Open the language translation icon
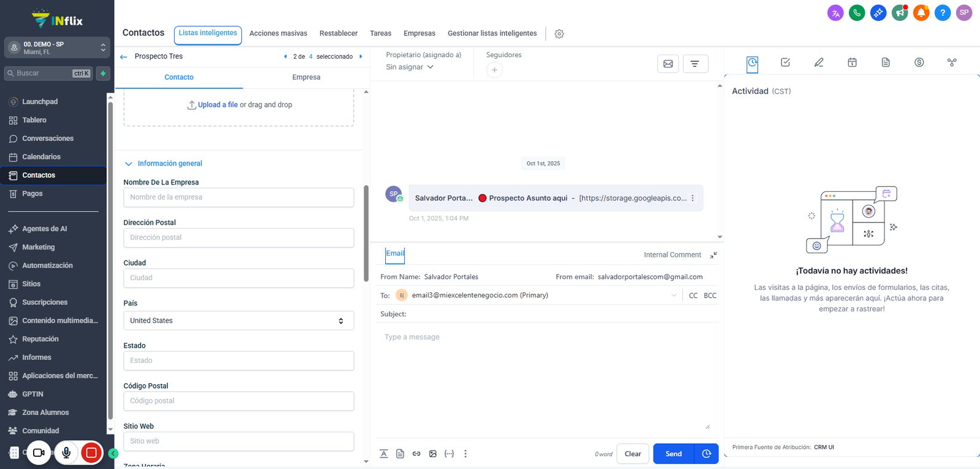Screen dimensions: 980x469 click(835, 13)
